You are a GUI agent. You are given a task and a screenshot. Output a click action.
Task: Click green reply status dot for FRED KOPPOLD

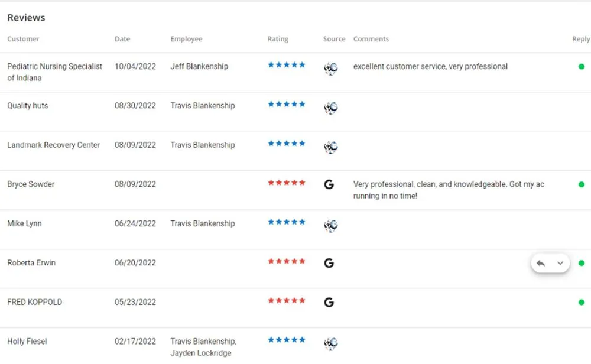(582, 302)
